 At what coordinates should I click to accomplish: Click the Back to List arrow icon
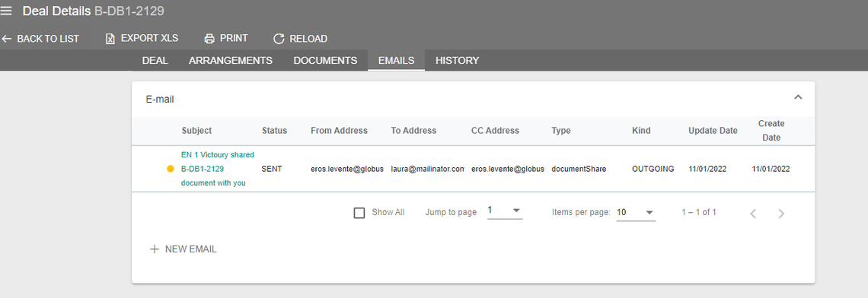7,39
